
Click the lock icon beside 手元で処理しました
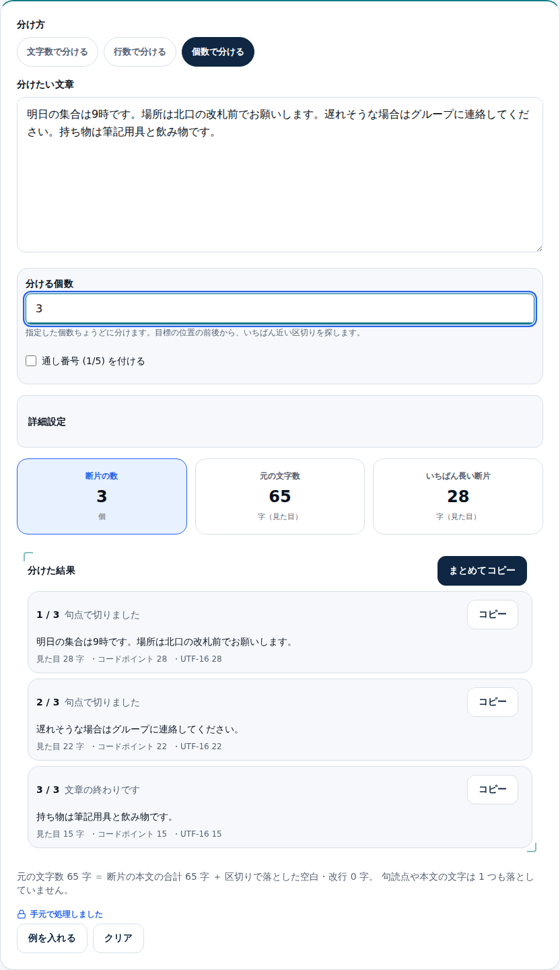coord(22,914)
